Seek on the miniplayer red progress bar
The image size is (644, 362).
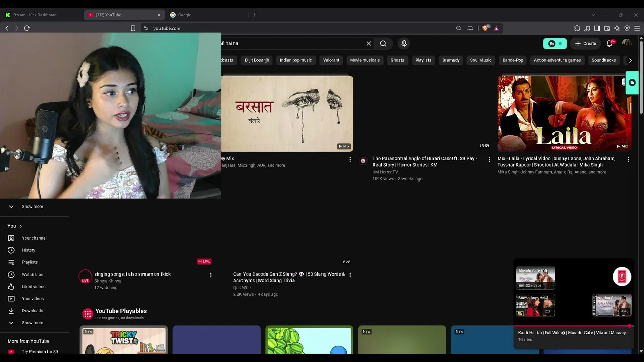tap(573, 326)
